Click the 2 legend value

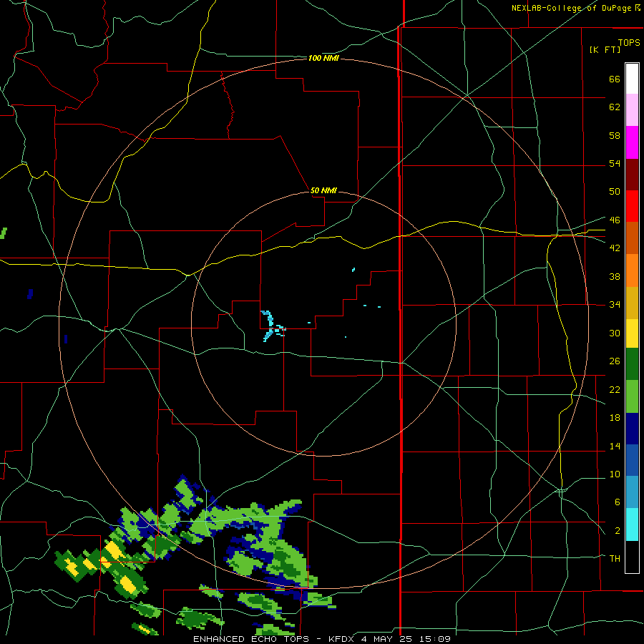pos(617,530)
